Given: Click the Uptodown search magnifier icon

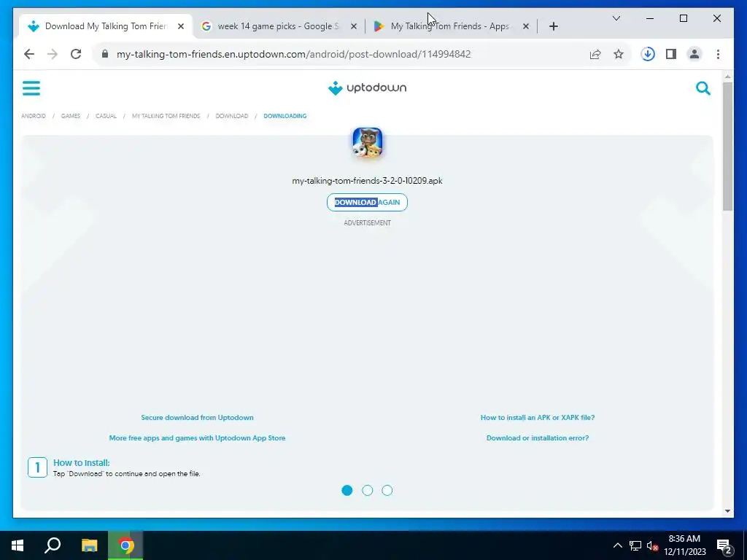Looking at the screenshot, I should point(703,88).
